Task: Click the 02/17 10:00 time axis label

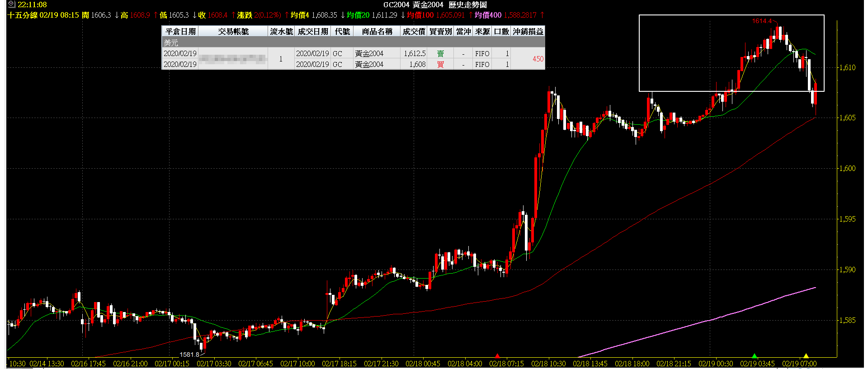Action: click(297, 364)
